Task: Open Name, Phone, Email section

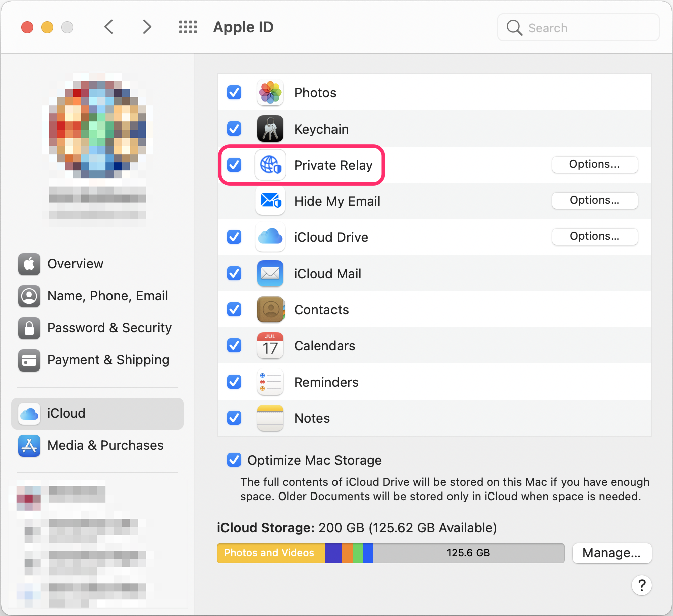Action: point(97,296)
